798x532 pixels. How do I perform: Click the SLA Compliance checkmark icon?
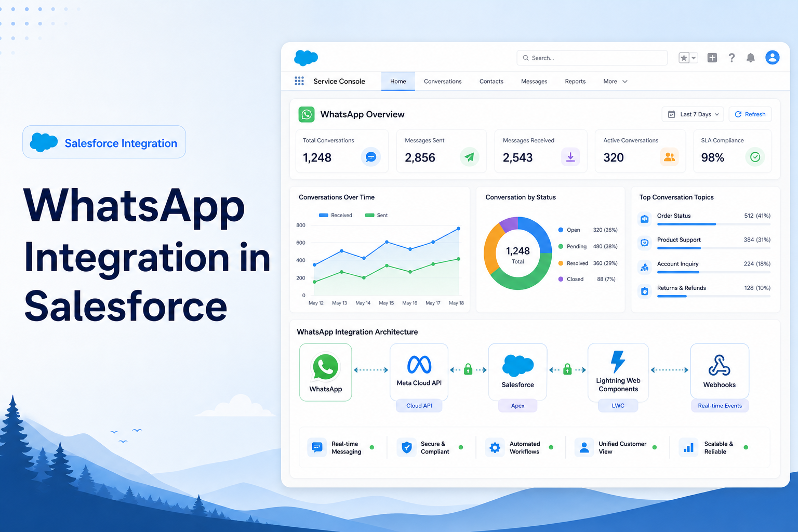[755, 157]
